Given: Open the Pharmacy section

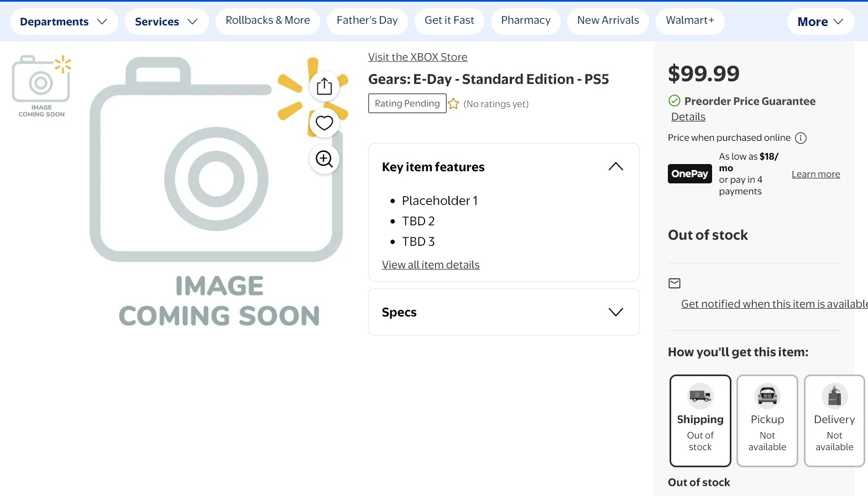Looking at the screenshot, I should coord(526,20).
